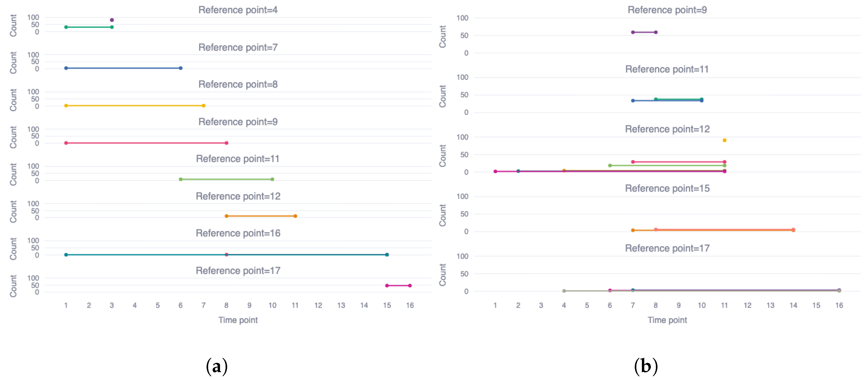The width and height of the screenshot is (868, 380).
Task: Click the "Reference point=4" subplot title
Action: 238,10
